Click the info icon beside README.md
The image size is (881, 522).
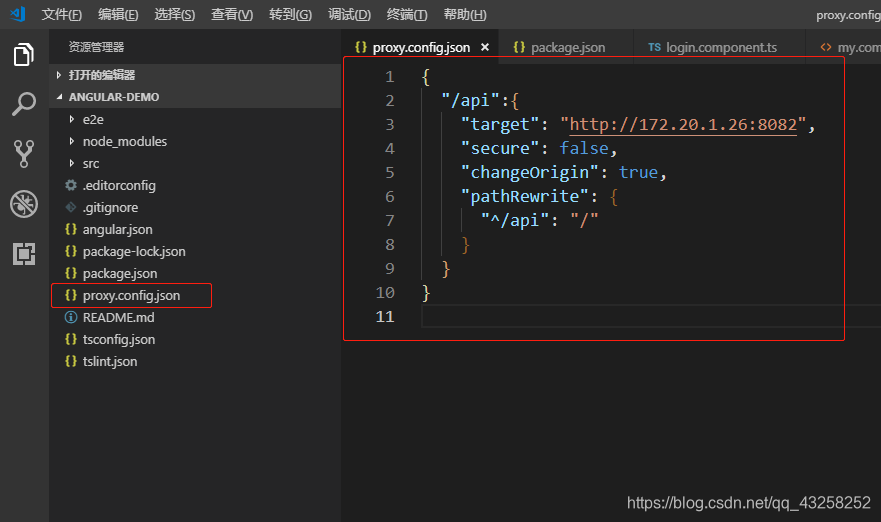pyautogui.click(x=71, y=317)
